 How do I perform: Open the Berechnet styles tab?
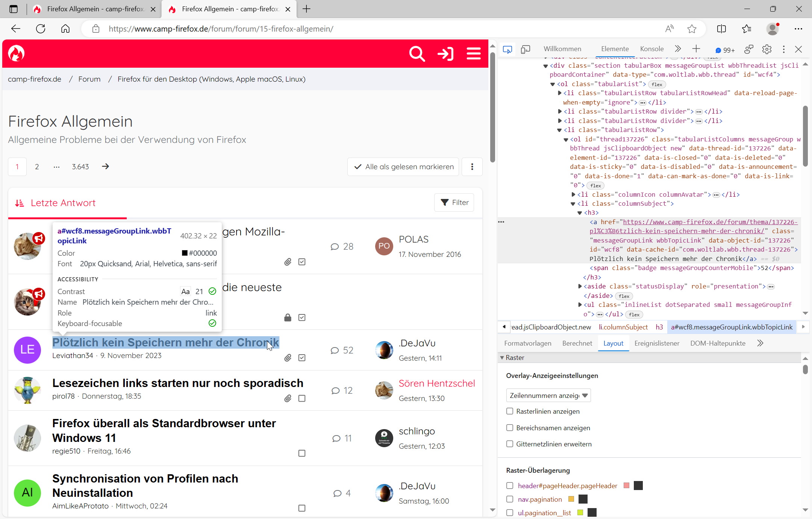(x=577, y=343)
